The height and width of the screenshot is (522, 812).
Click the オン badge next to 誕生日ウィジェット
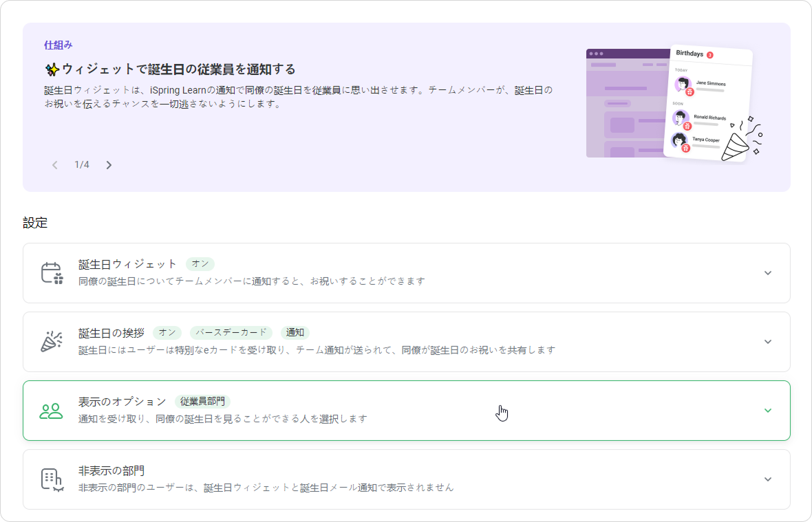tap(200, 264)
